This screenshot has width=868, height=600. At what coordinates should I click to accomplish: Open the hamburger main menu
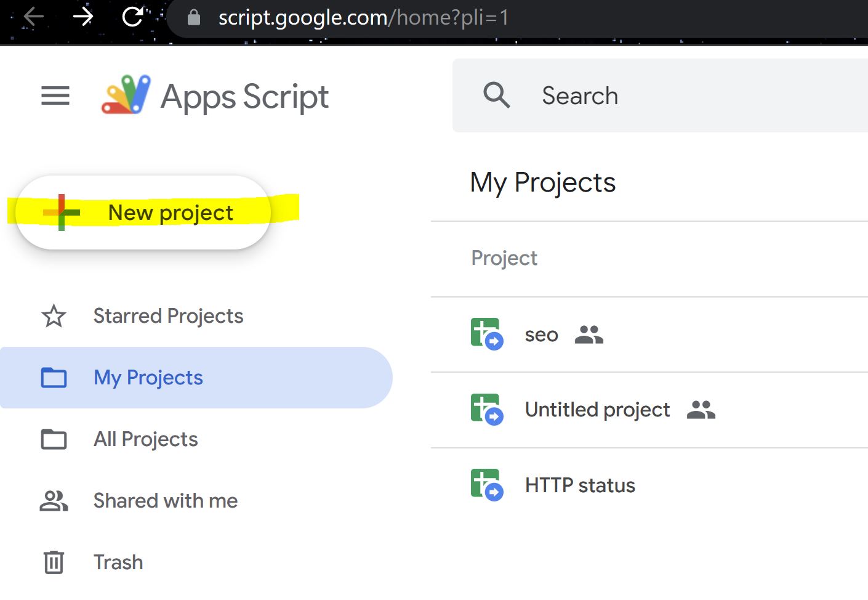[x=55, y=96]
